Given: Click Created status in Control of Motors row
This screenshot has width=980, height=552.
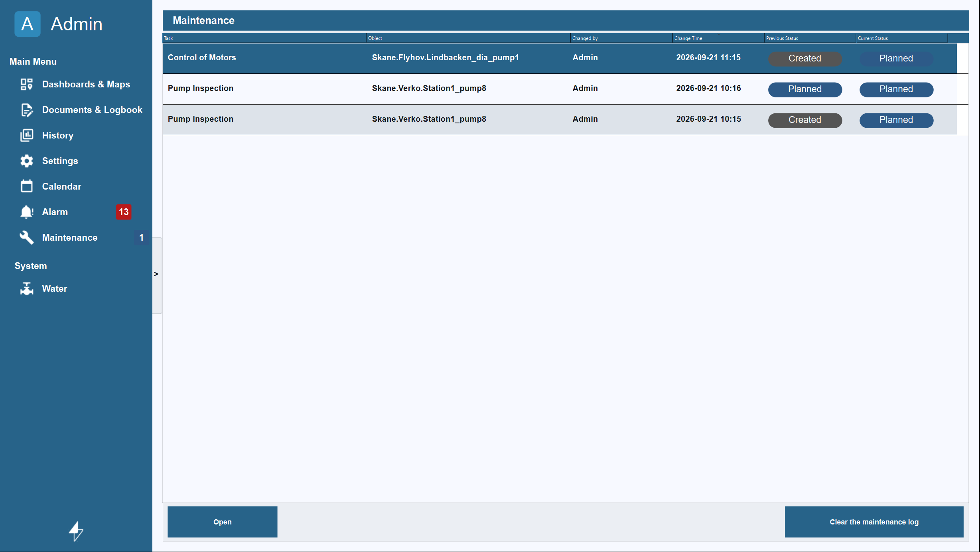Looking at the screenshot, I should point(805,59).
